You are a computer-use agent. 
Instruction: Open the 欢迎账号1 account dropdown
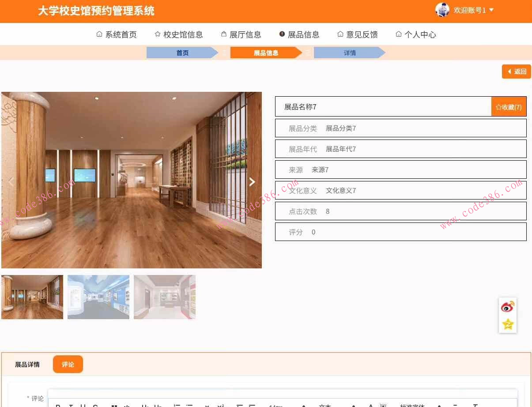(x=470, y=10)
